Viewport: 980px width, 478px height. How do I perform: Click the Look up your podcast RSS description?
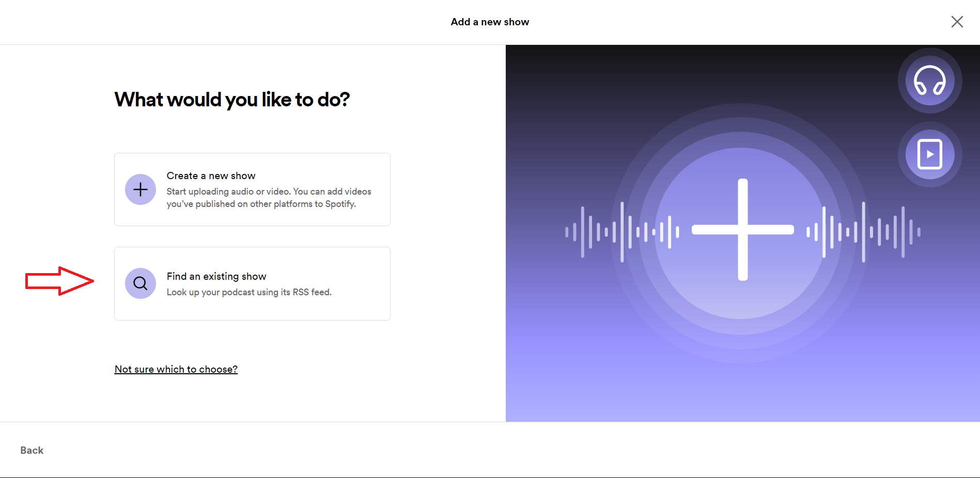point(249,292)
